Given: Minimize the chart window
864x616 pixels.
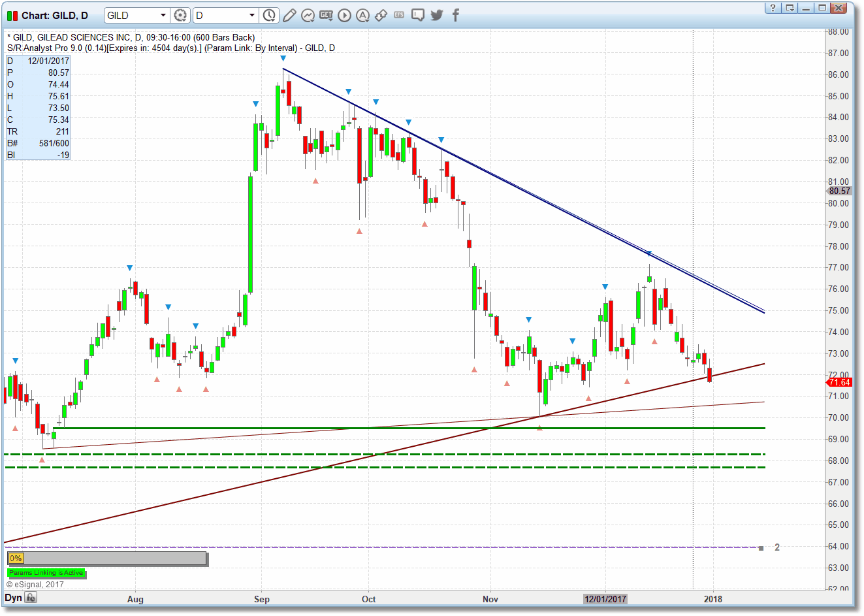Looking at the screenshot, I should (806, 8).
